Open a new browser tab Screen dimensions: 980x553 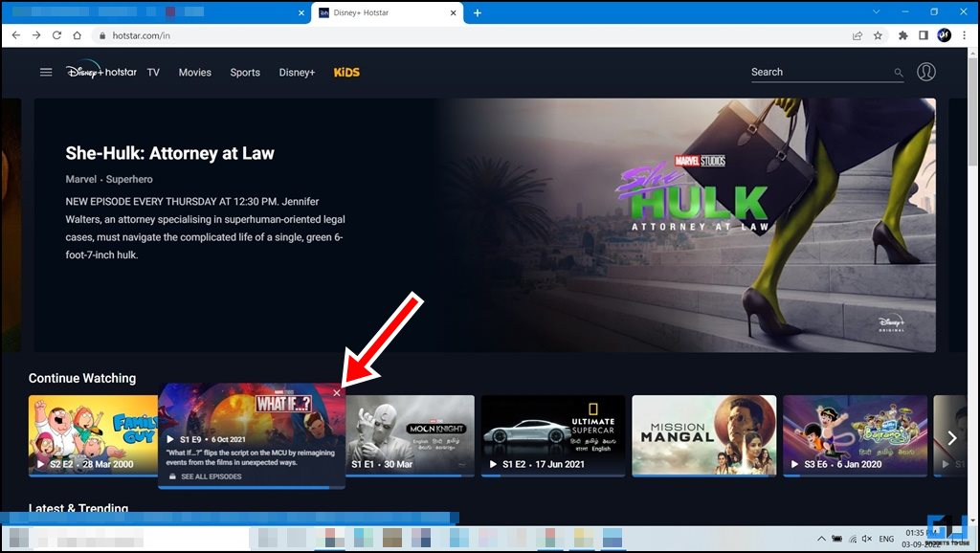pyautogui.click(x=478, y=12)
